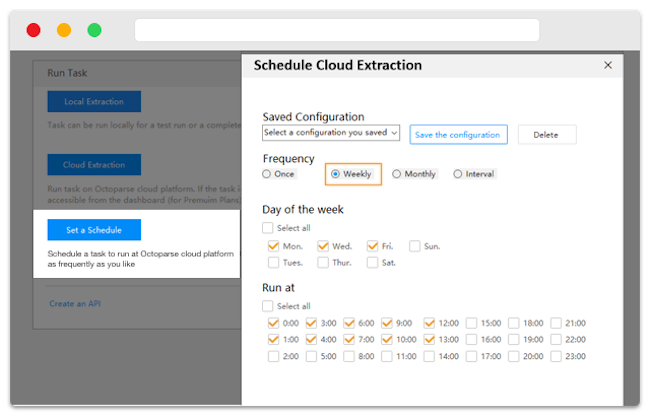Click the Set a Schedule button

94,230
